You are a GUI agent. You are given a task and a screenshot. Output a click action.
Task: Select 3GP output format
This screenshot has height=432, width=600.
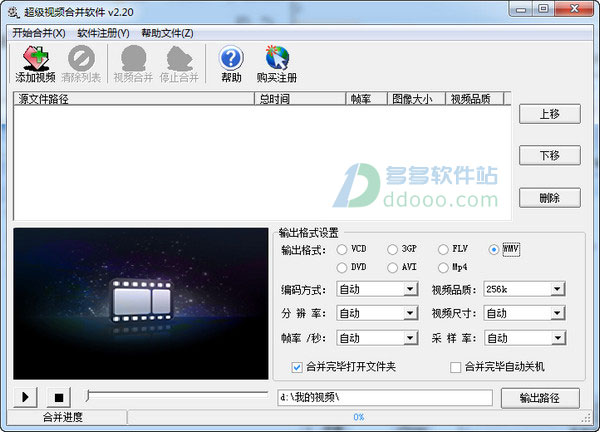click(392, 249)
